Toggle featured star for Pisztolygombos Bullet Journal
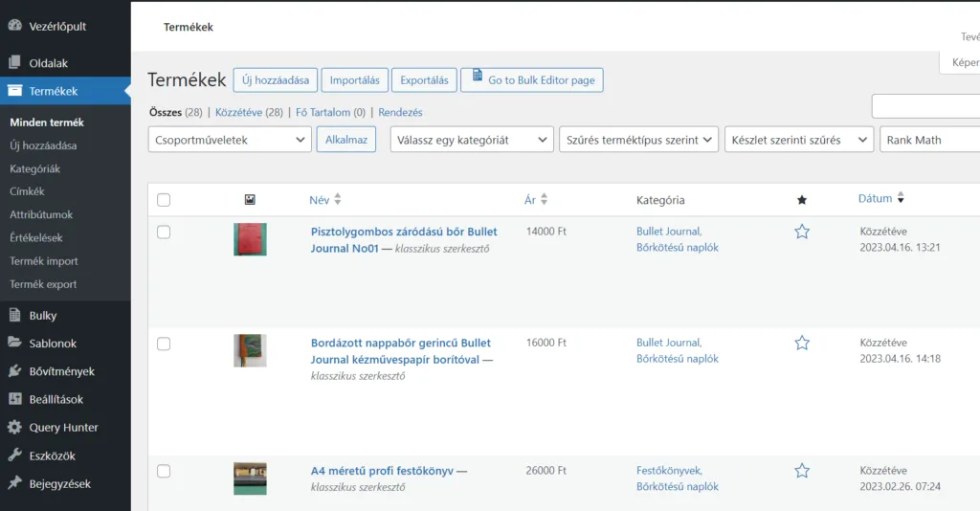The image size is (980, 511). (802, 232)
